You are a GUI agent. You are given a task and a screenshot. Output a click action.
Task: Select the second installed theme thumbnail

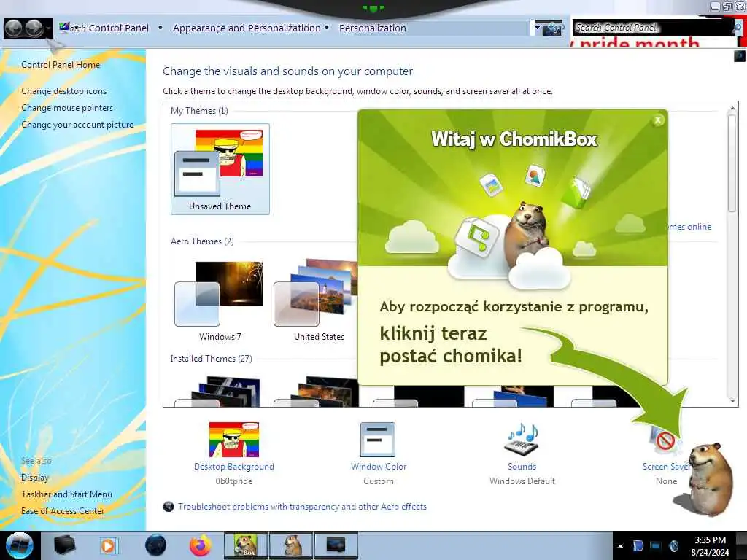click(x=317, y=392)
